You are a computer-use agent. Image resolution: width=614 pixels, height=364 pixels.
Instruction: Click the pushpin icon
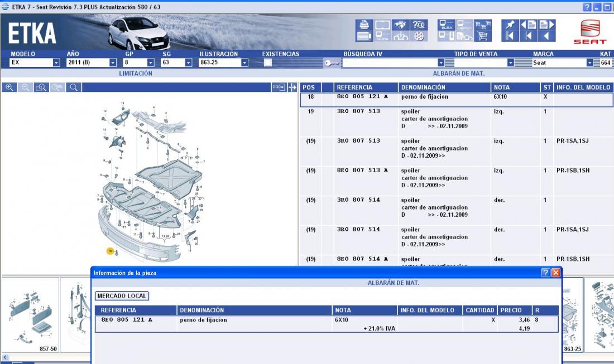tap(510, 25)
